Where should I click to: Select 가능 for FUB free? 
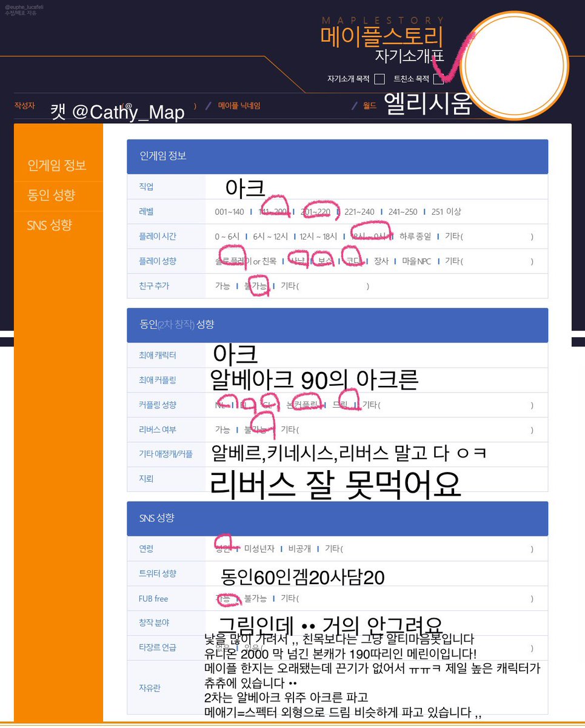coord(225,598)
